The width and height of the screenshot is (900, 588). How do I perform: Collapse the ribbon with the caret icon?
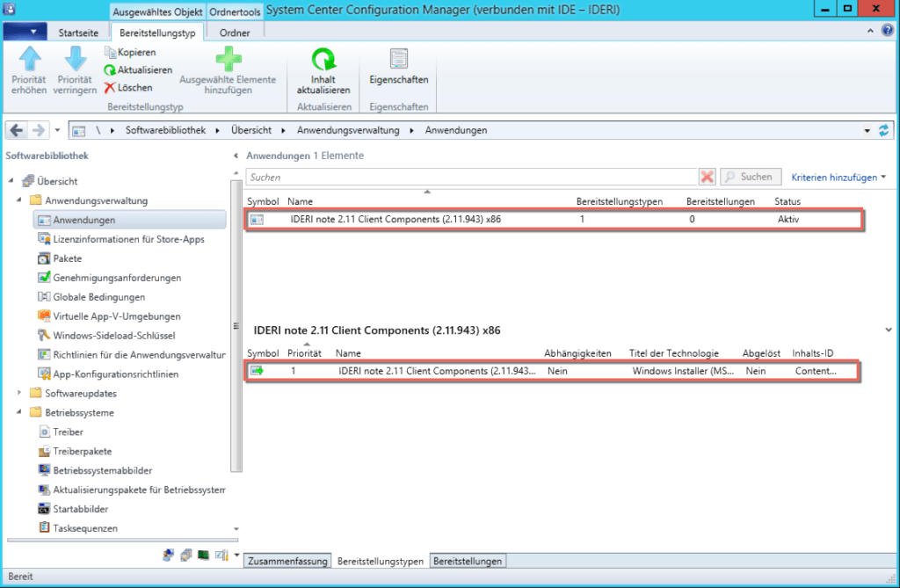(870, 31)
